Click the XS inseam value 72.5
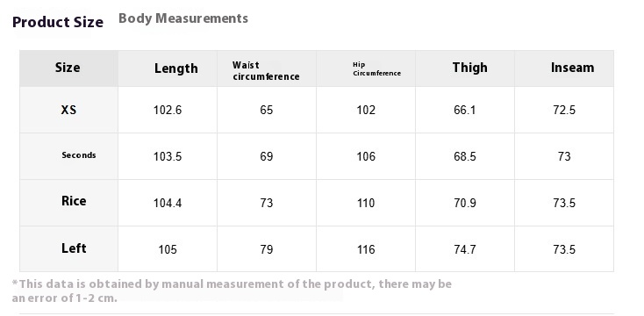 point(564,110)
